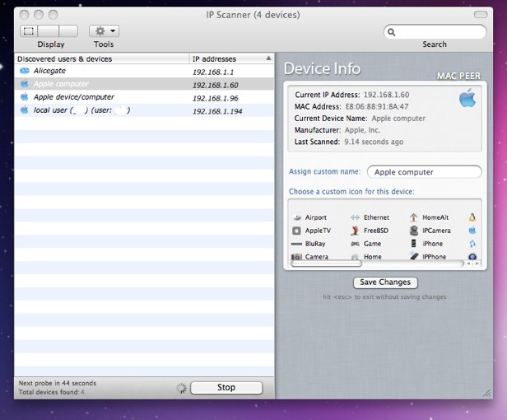Sort by IP addresses column header
507x420 pixels.
(x=231, y=59)
